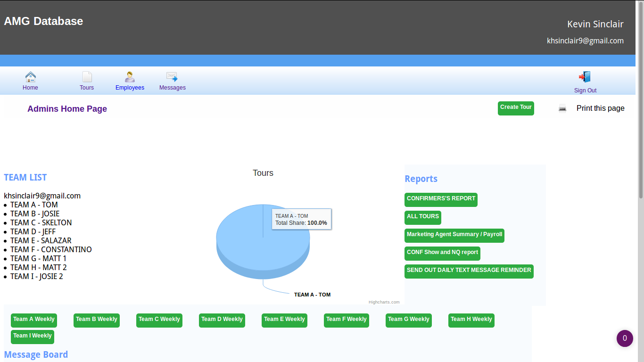
Task: Click the Home house icon
Action: (x=31, y=77)
